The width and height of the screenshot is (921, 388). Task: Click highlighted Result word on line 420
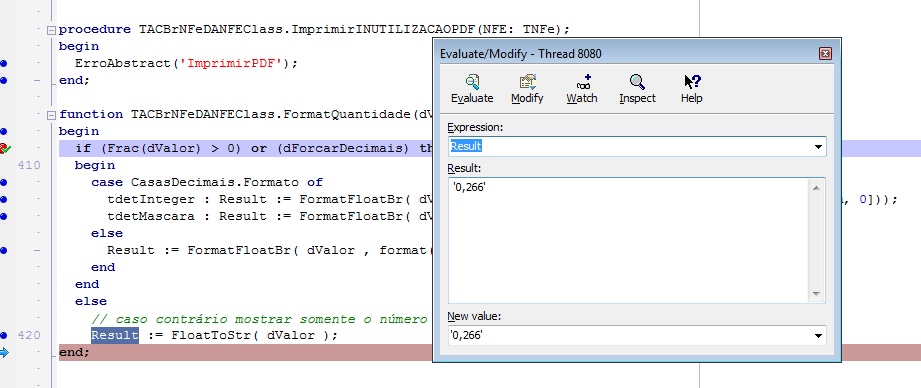pyautogui.click(x=115, y=336)
